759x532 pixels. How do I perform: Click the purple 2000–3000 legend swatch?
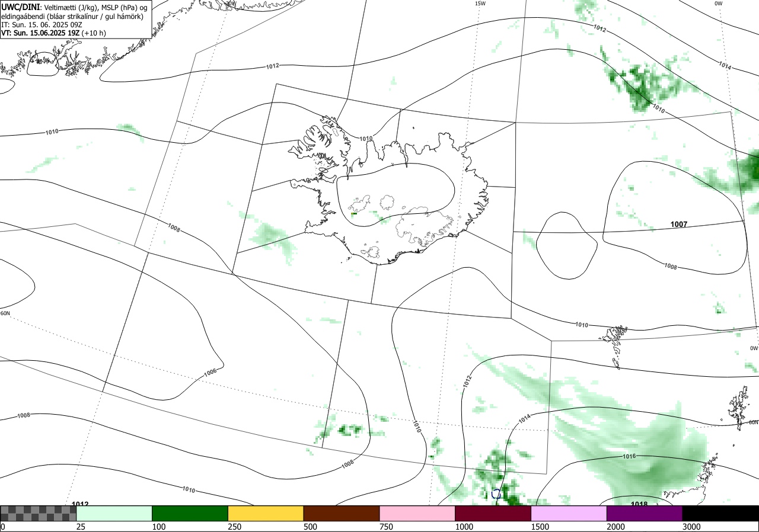645,513
